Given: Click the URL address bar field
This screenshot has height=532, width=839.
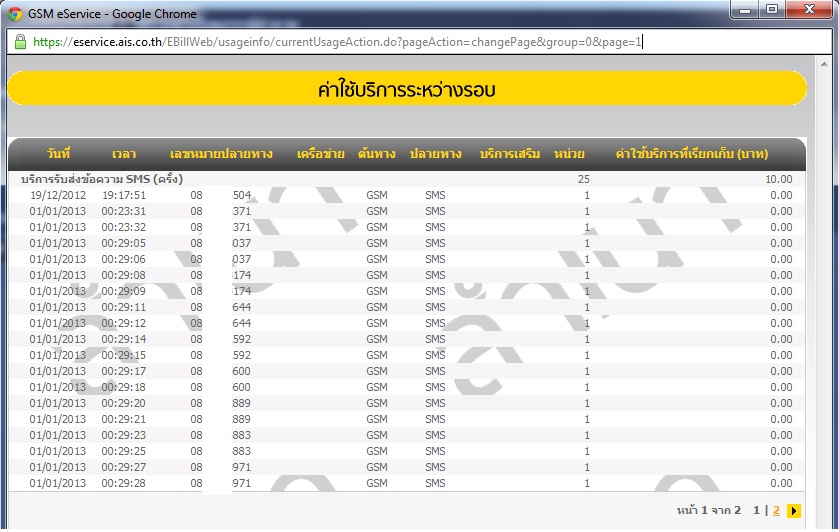Looking at the screenshot, I should (420, 42).
